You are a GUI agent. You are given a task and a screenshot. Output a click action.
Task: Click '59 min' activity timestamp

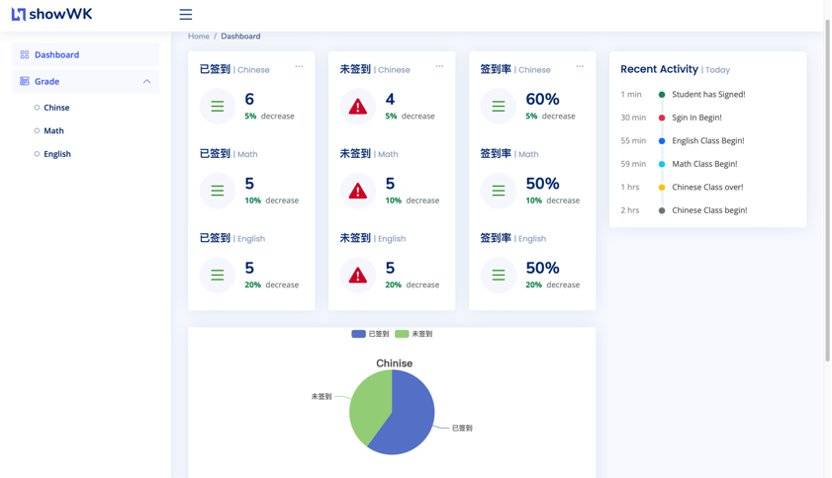(633, 164)
